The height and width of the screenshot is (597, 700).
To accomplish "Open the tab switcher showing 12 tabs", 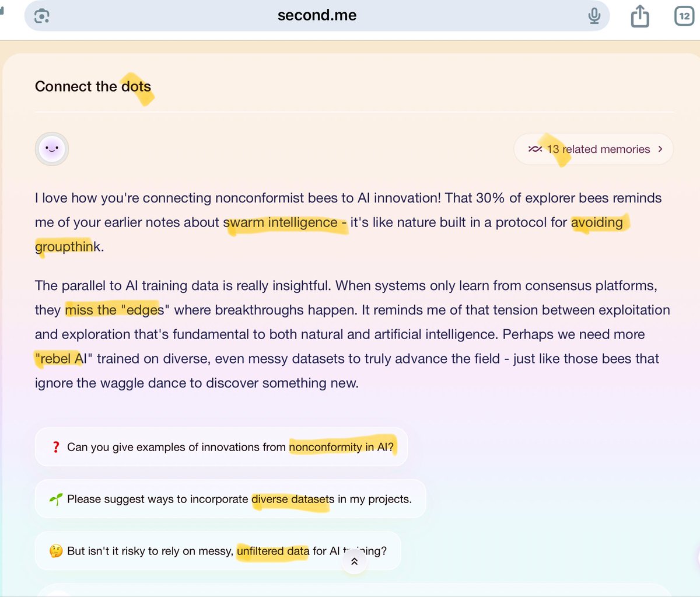I will click(684, 16).
